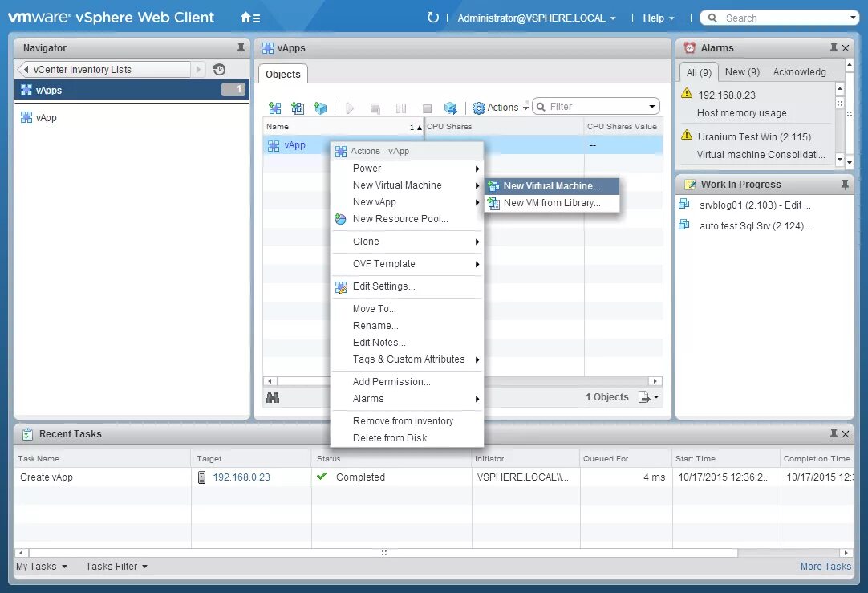Click the shut down toolbar icon
868x593 pixels.
375,108
